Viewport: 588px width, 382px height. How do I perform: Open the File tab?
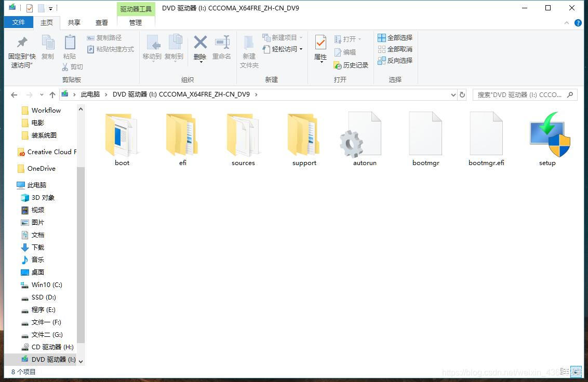pos(18,22)
